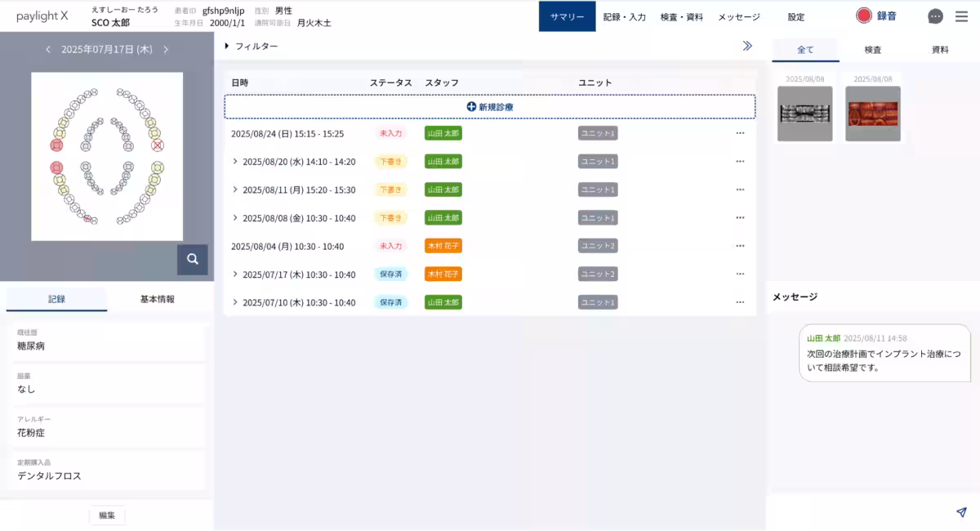Collapse panel with the double chevron icon
Image resolution: width=980 pixels, height=531 pixels.
pyautogui.click(x=747, y=46)
